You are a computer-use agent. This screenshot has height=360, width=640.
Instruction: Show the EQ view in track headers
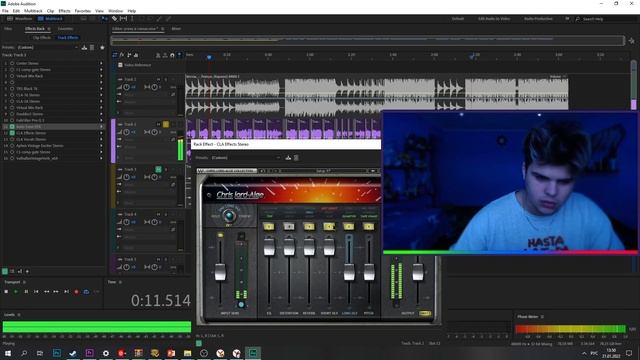[136, 55]
